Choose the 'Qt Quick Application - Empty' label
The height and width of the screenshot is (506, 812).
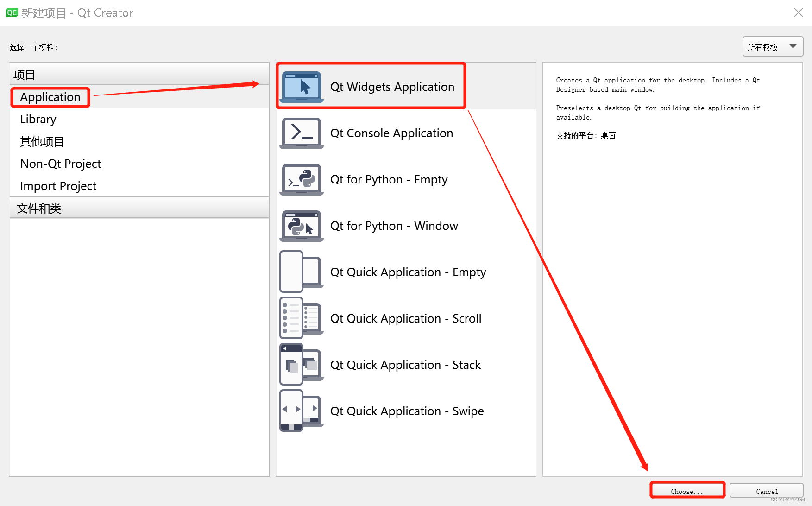(x=408, y=272)
